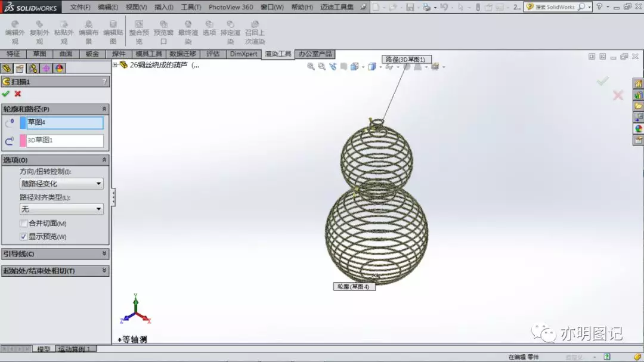
Task: Enable the 合并切面 checkbox
Action: [23, 224]
